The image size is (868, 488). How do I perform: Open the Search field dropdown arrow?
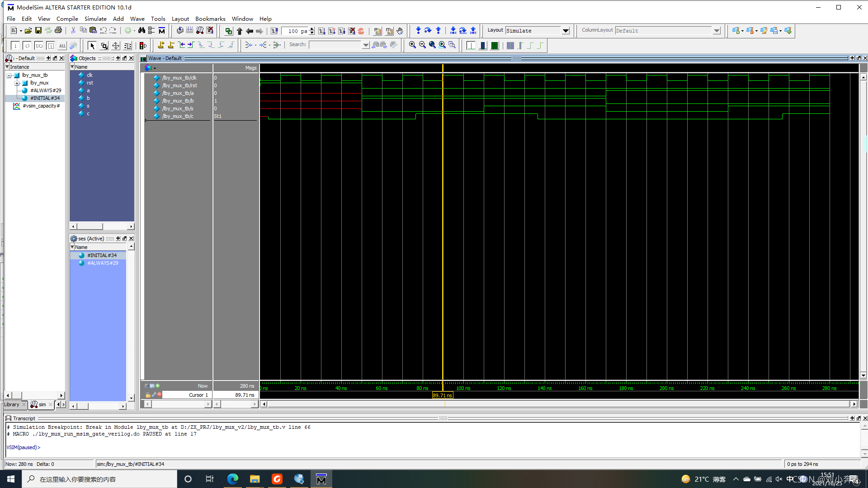click(366, 45)
